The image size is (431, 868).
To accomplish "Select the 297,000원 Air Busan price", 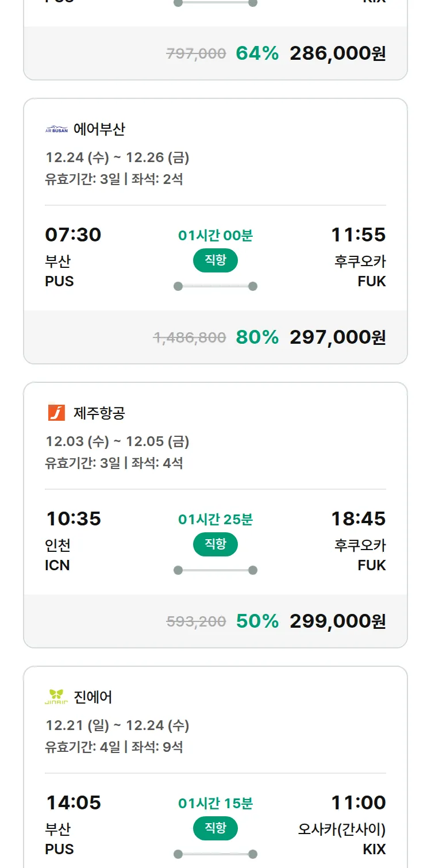I will [337, 337].
